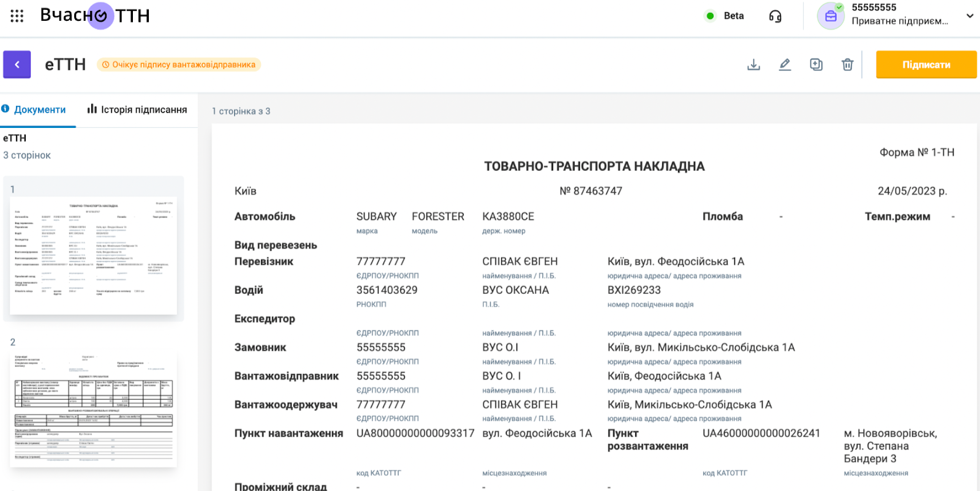Screen dimensions: 980x491
Task: Click the Очікує підпису вантажовідправника status badge
Action: 179,64
